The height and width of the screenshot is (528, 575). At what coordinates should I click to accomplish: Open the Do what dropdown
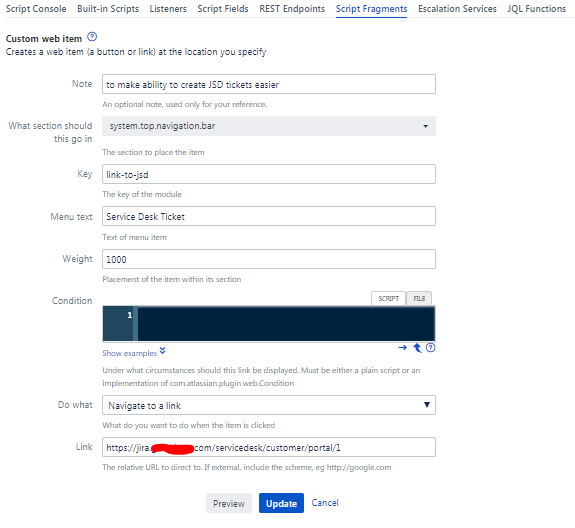point(269,405)
